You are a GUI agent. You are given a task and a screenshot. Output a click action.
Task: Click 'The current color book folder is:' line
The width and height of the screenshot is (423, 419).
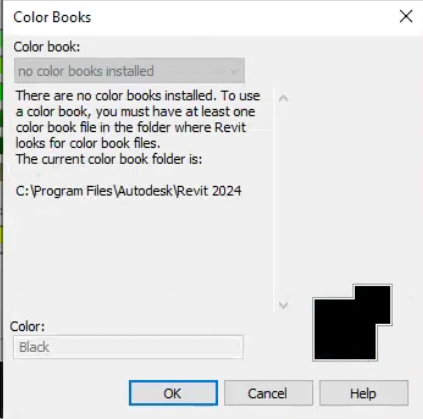tap(109, 159)
